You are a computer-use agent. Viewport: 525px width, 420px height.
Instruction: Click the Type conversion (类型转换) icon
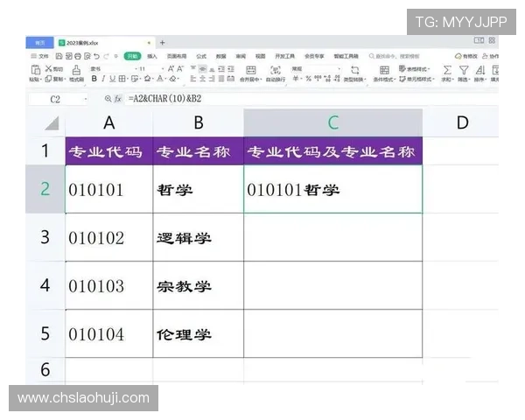pos(355,70)
